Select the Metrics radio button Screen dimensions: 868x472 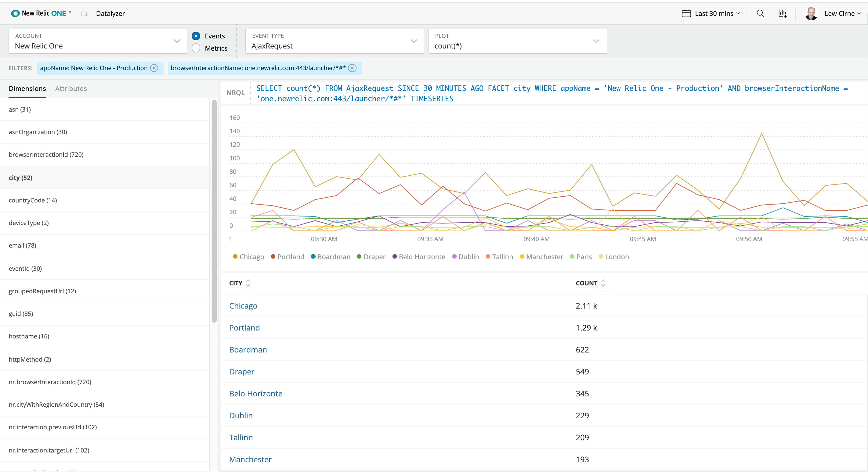click(196, 48)
